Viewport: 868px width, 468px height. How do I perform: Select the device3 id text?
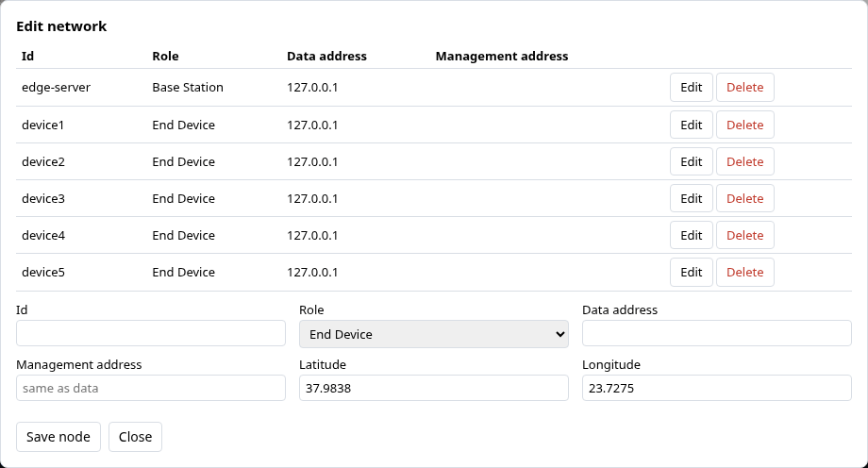click(43, 198)
